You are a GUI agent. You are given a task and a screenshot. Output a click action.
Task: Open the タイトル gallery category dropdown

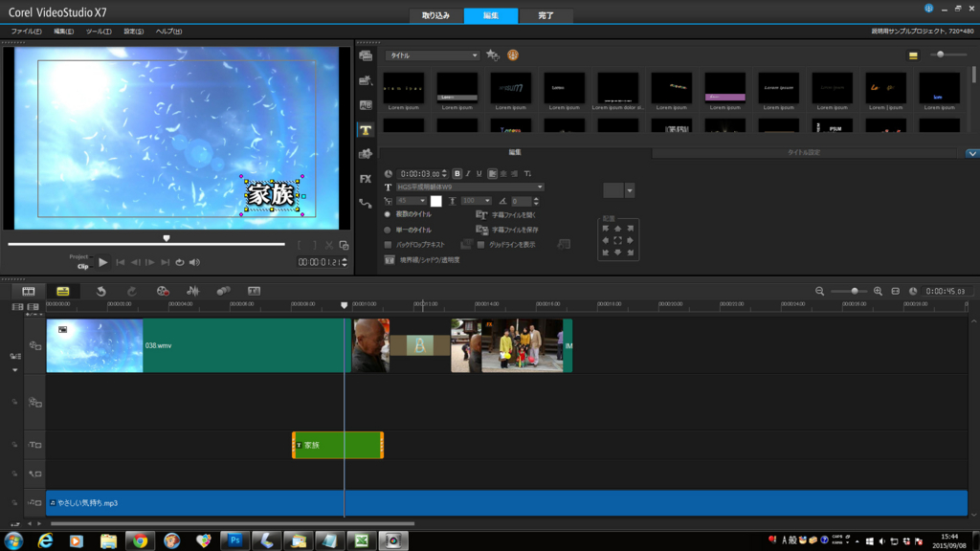click(432, 55)
